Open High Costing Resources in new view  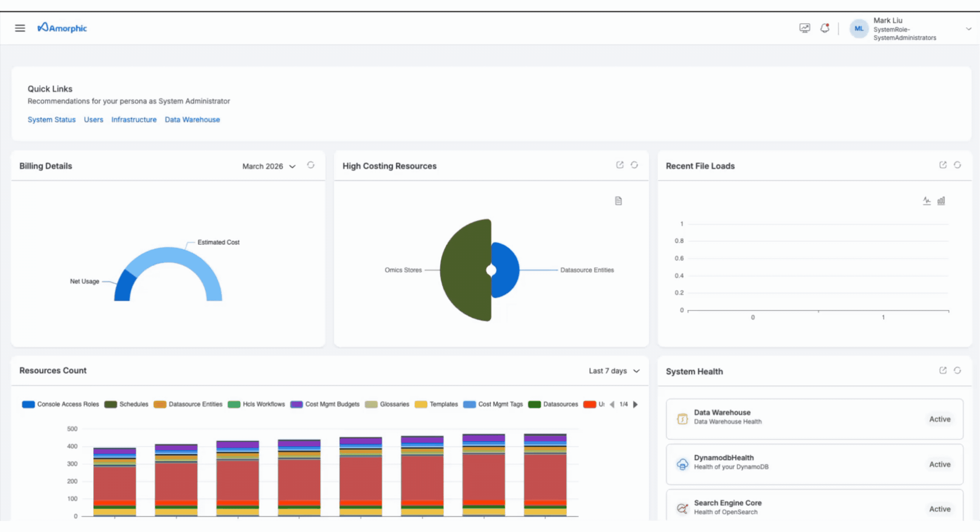(620, 165)
